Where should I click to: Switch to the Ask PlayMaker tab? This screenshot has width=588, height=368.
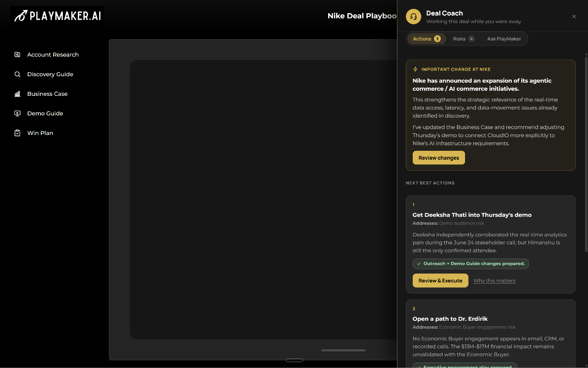(504, 39)
